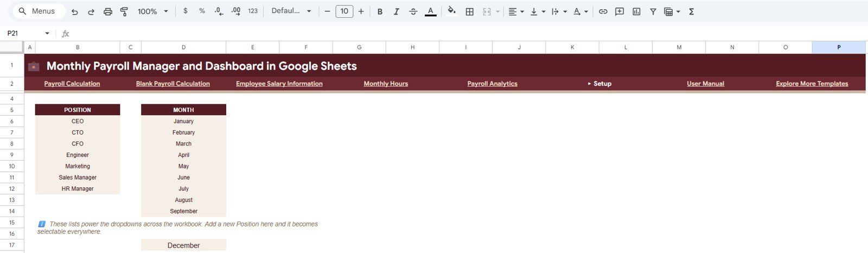The image size is (868, 253).
Task: Select the POSITION header cell
Action: (x=78, y=110)
